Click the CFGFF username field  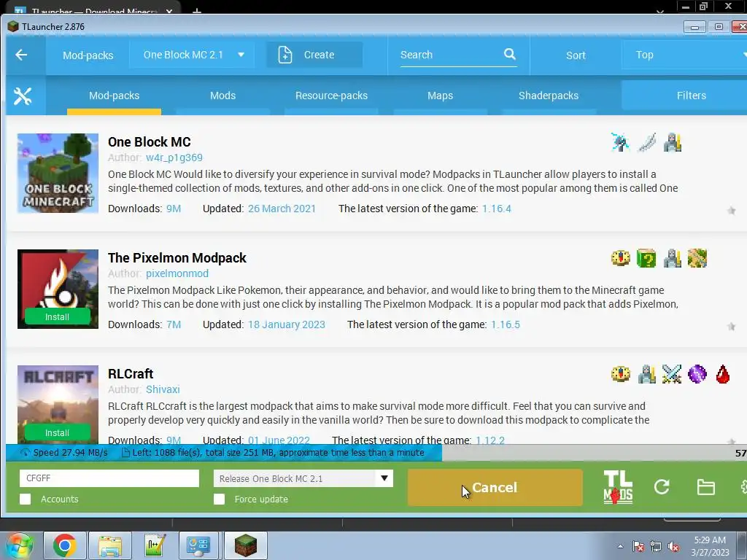(109, 478)
